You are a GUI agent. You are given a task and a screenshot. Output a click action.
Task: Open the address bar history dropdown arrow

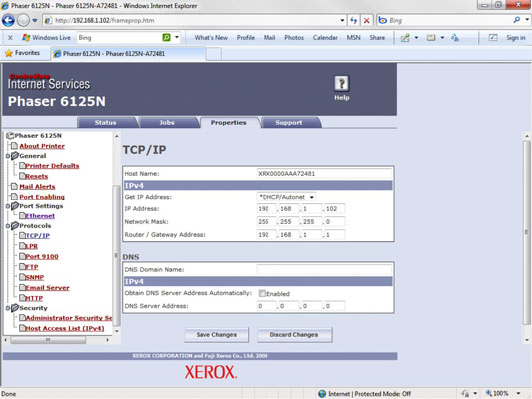tap(342, 20)
